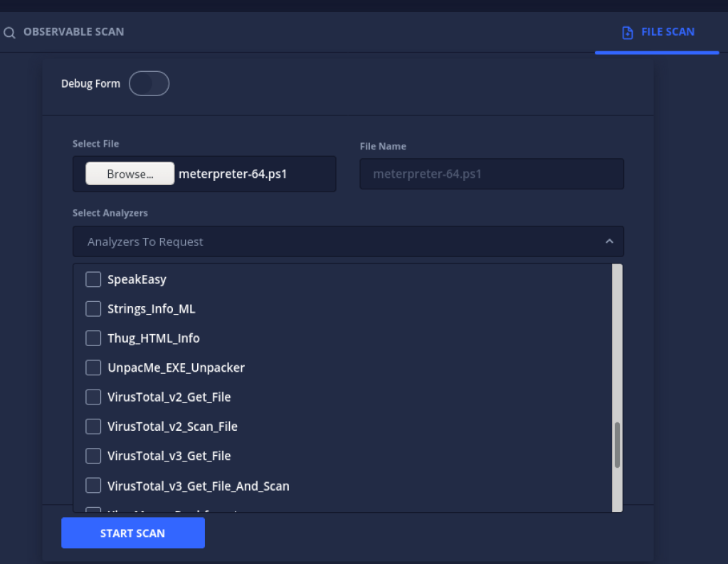Click the Browse... file button
The width and height of the screenshot is (728, 564).
(x=130, y=174)
